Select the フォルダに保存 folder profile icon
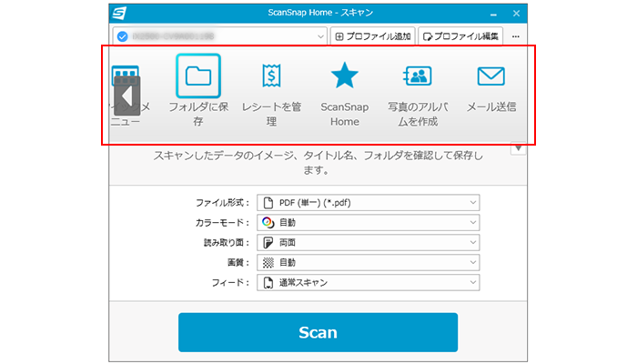This screenshot has height=364, width=637. pyautogui.click(x=198, y=76)
